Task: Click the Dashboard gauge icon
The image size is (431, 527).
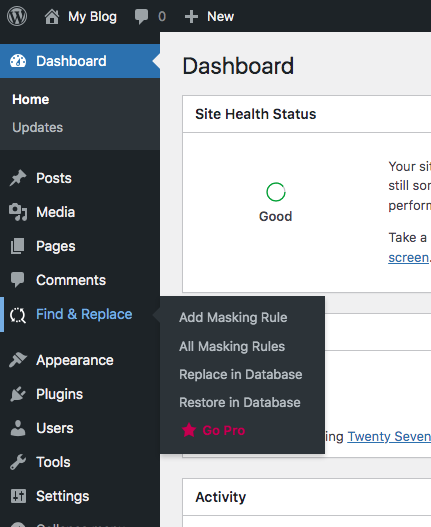Action: point(18,61)
